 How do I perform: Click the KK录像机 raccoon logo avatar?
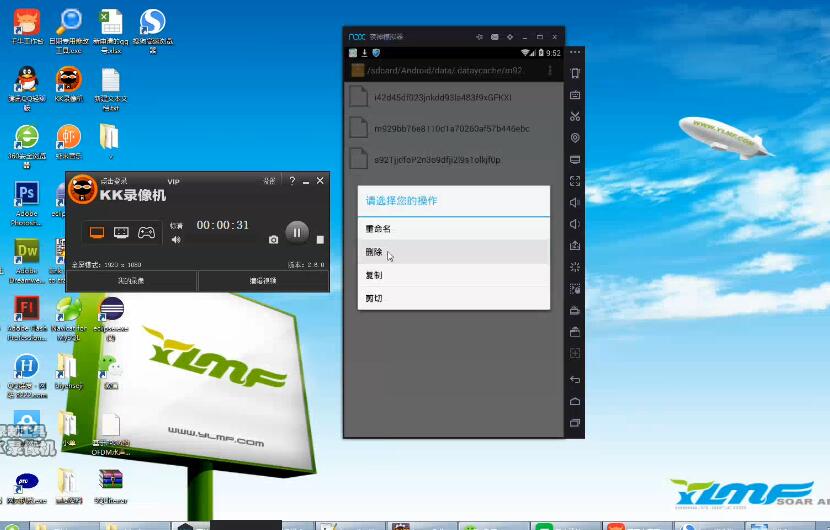(83, 189)
